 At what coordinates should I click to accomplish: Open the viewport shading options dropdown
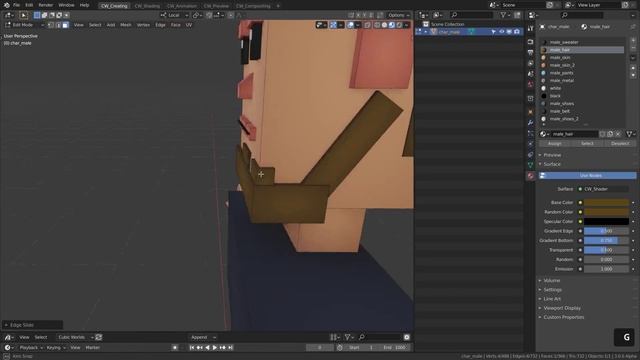407,25
